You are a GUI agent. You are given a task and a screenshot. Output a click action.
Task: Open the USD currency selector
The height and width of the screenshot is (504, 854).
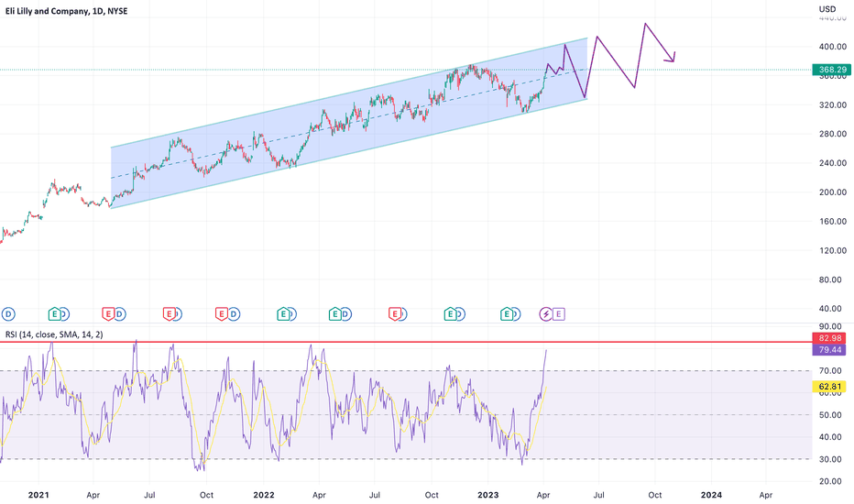pos(827,9)
